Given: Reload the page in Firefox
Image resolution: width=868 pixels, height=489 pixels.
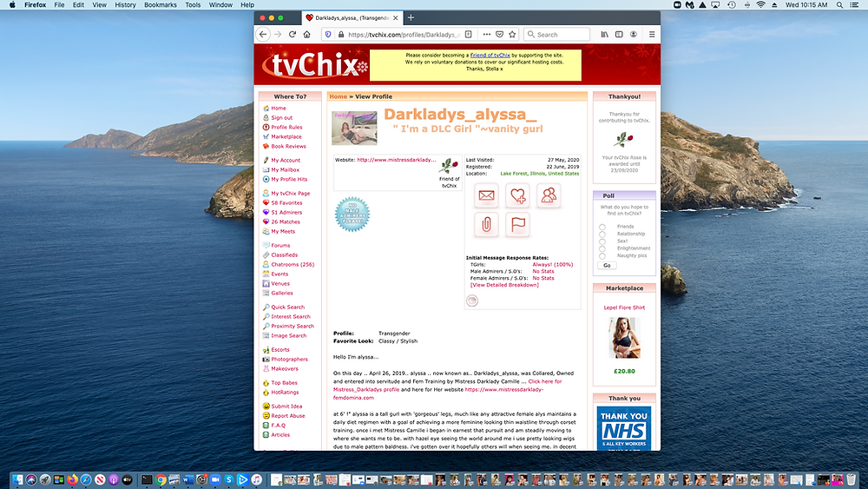Looking at the screenshot, I should [x=293, y=35].
